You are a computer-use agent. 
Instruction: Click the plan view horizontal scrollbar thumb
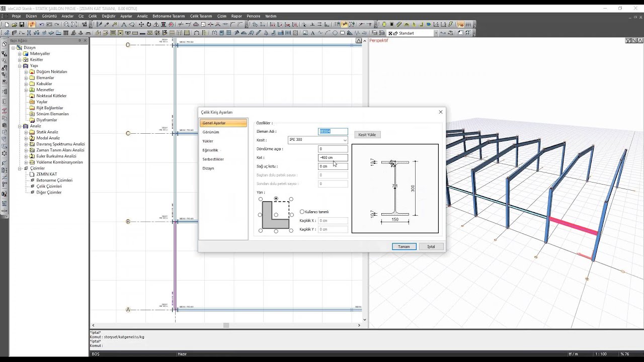(x=226, y=325)
